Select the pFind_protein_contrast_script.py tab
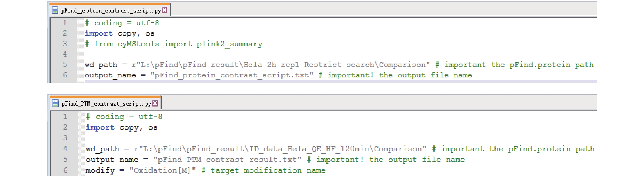The image size is (644, 177). point(110,10)
